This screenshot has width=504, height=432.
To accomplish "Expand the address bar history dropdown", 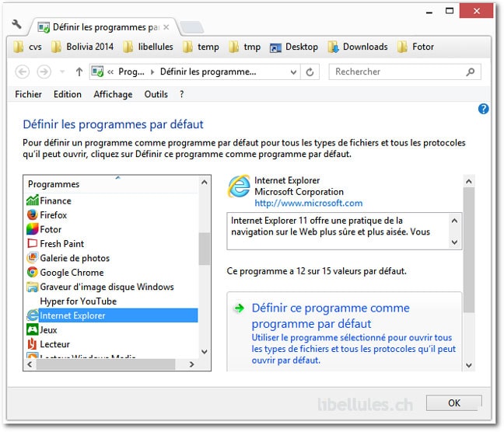I will coord(293,72).
